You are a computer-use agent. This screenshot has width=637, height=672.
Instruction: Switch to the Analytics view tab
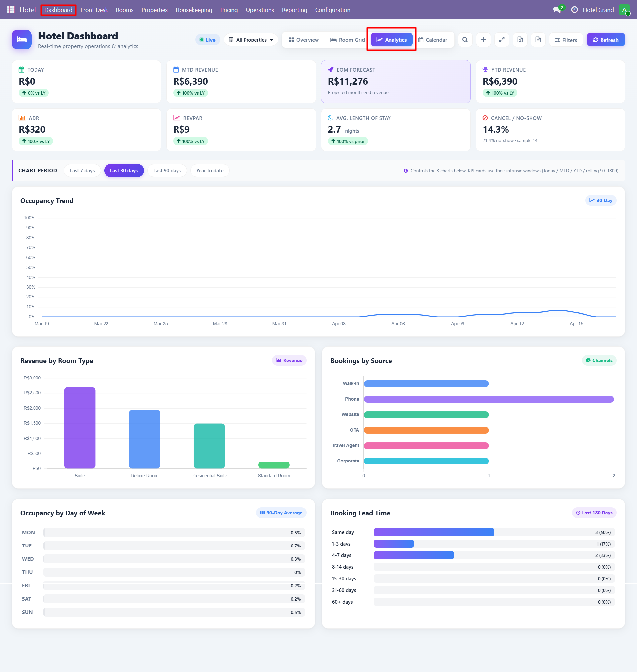point(391,40)
